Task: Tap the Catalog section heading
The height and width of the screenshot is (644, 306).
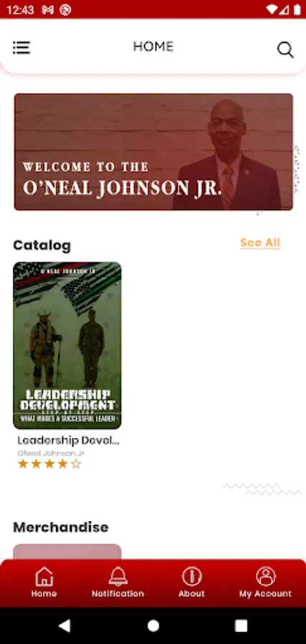Action: [x=42, y=245]
